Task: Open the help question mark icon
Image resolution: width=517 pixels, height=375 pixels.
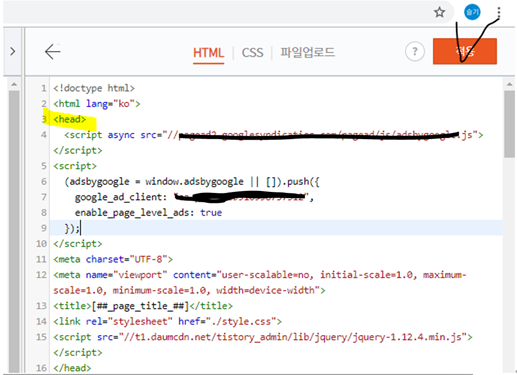Action: pyautogui.click(x=415, y=52)
